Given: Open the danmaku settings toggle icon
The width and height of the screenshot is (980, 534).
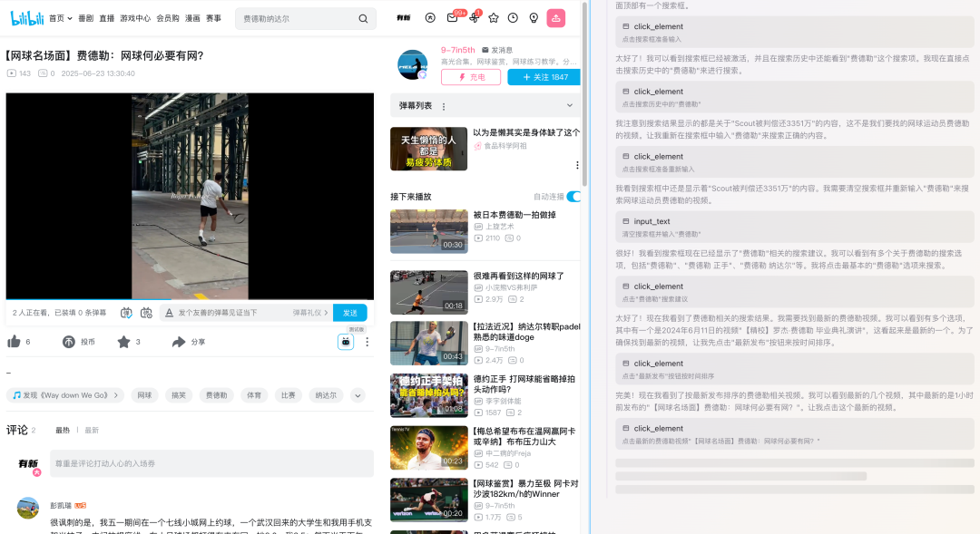Looking at the screenshot, I should point(146,313).
